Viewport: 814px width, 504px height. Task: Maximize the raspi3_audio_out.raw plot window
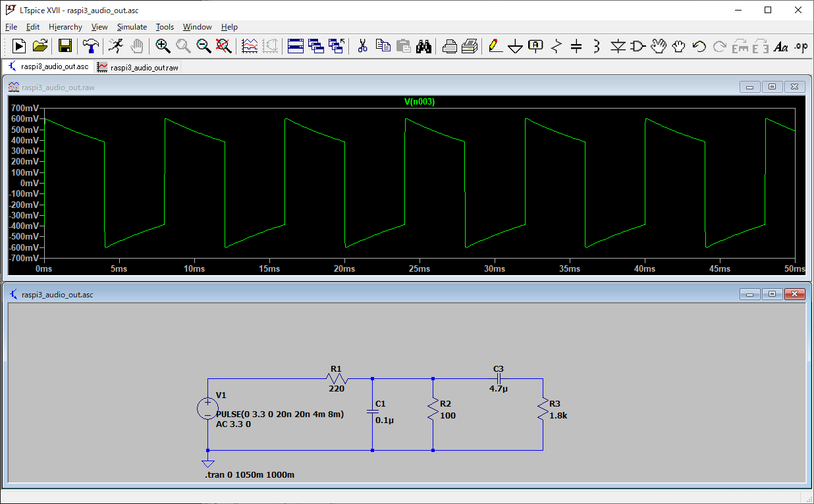coord(773,87)
